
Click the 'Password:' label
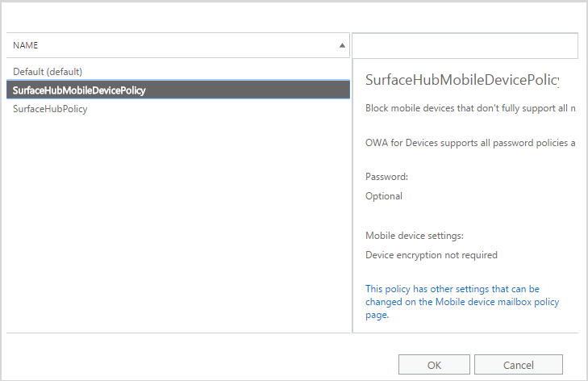point(387,177)
